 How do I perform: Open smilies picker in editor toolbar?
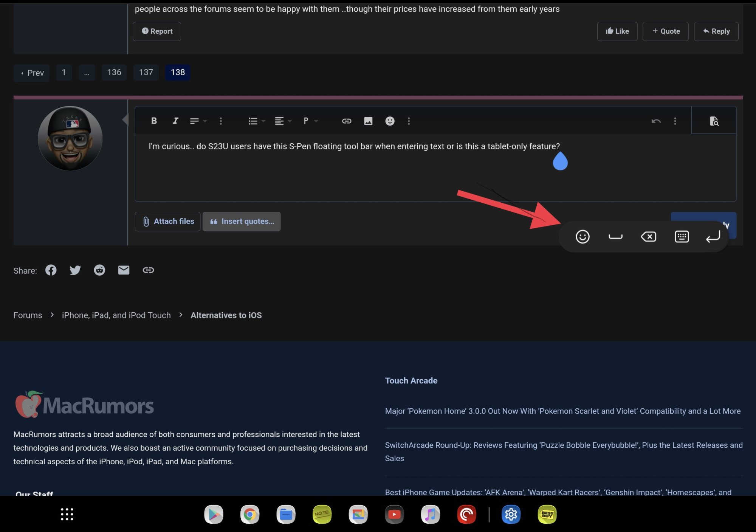point(390,121)
